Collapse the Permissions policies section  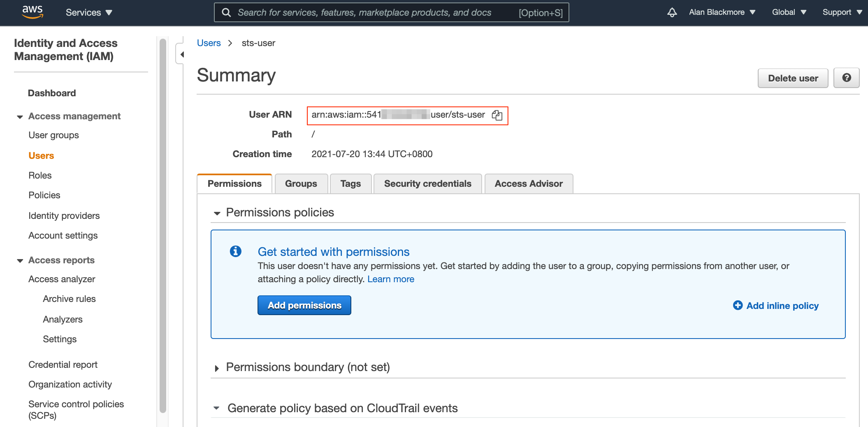point(217,213)
